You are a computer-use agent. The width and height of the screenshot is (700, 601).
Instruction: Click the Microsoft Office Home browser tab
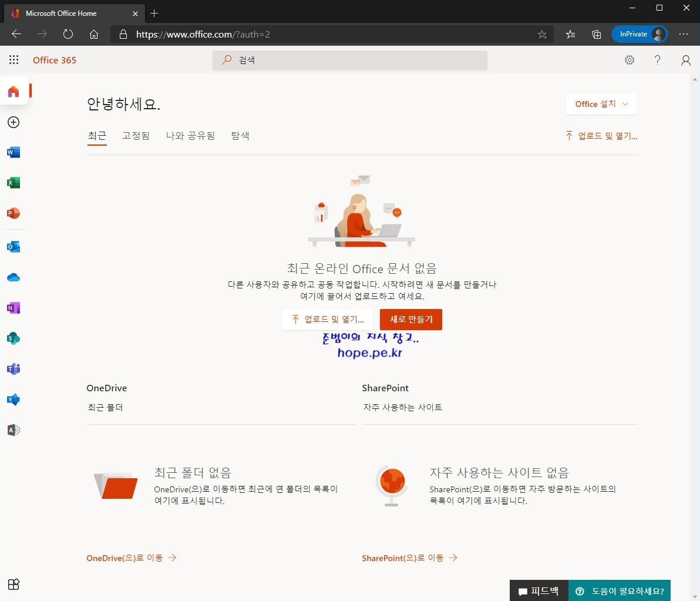[x=75, y=14]
